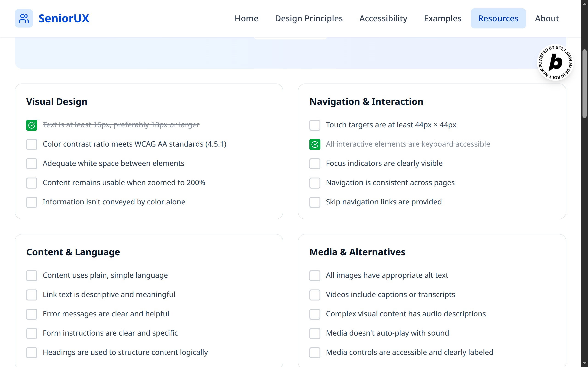This screenshot has width=588, height=367.
Task: Check 'Skip navigation links are provided'
Action: 315,202
